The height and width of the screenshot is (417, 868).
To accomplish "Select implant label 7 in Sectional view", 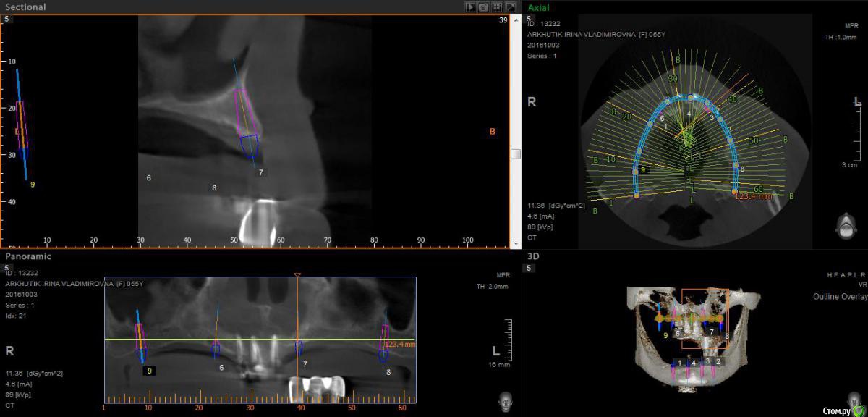I will point(260,172).
